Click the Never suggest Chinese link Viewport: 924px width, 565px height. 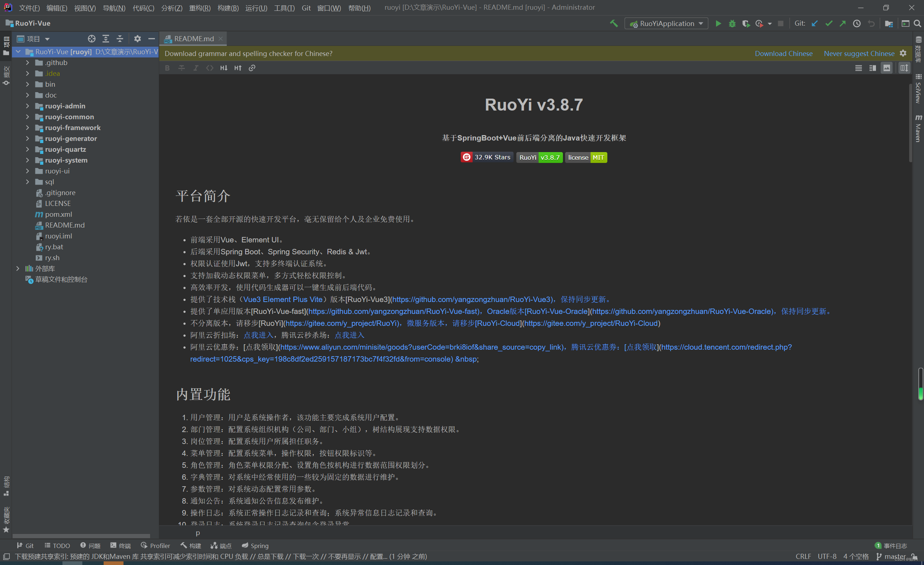pos(859,54)
